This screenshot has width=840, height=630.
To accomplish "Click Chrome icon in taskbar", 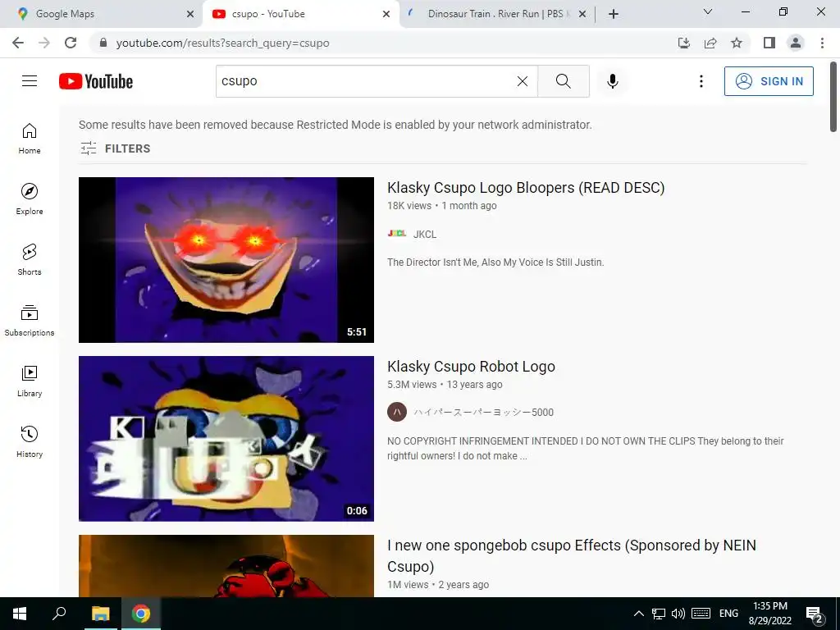I will click(x=141, y=614).
